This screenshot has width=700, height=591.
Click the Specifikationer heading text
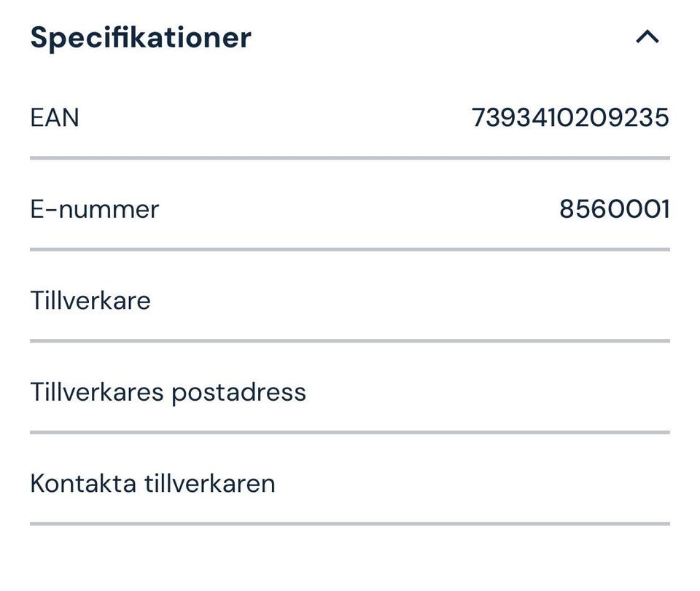tap(141, 38)
